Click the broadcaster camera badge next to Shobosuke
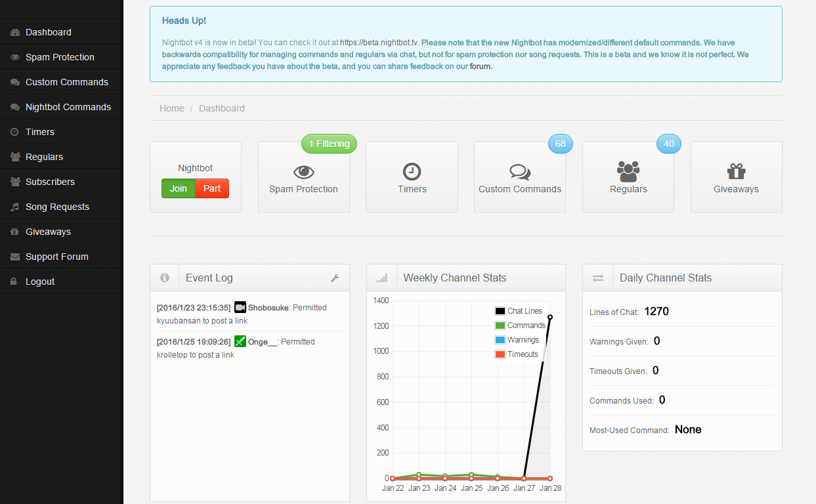 pos(240,307)
